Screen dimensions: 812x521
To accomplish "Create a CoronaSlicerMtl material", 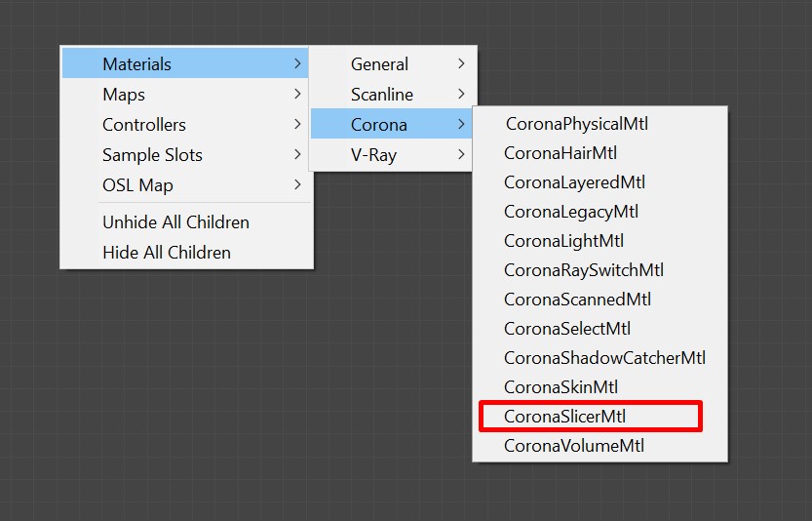I will click(599, 417).
